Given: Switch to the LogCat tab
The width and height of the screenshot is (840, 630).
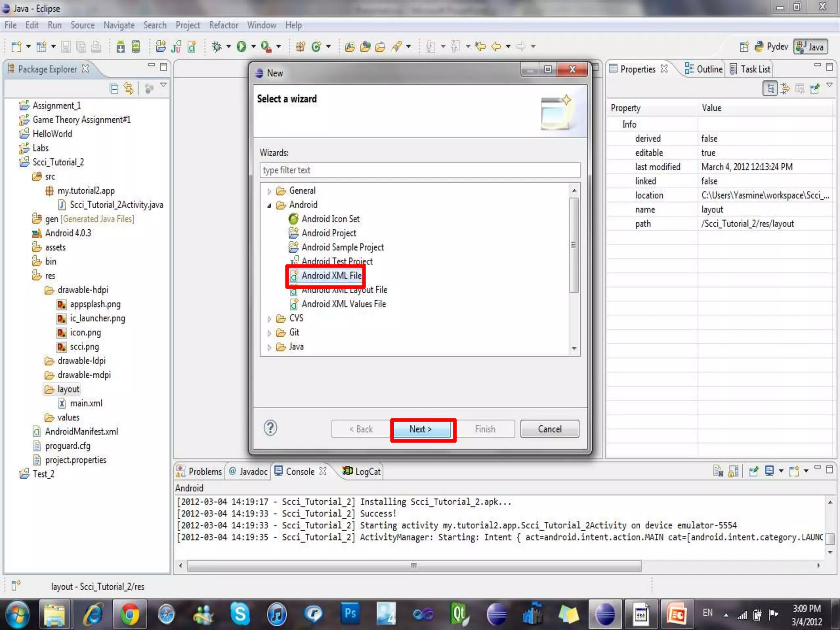Looking at the screenshot, I should click(x=362, y=471).
